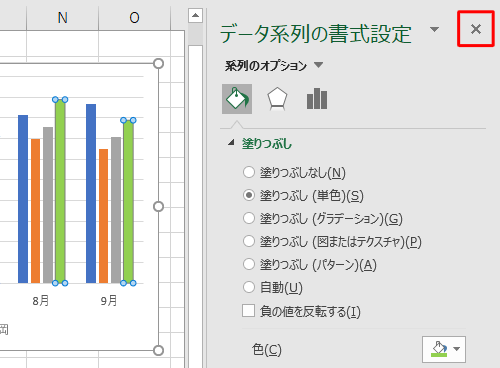Click the chart's top-right corner handle
Viewport: 500px width, 368px height.
coord(159,63)
